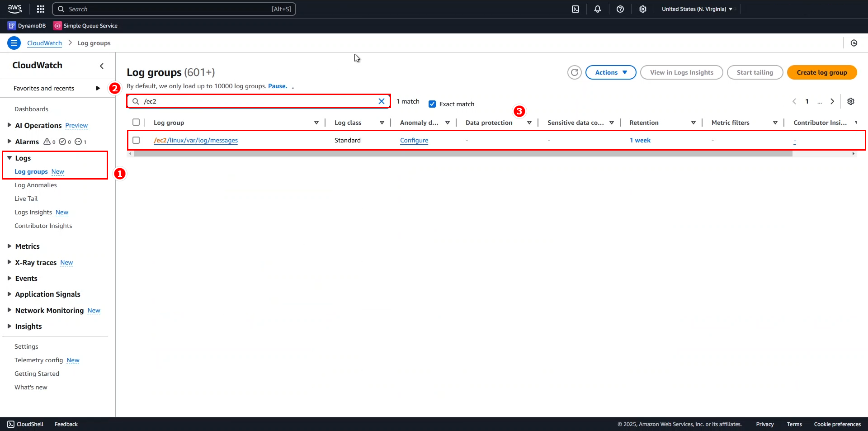Select Logs Insights in the sidebar

pyautogui.click(x=32, y=212)
